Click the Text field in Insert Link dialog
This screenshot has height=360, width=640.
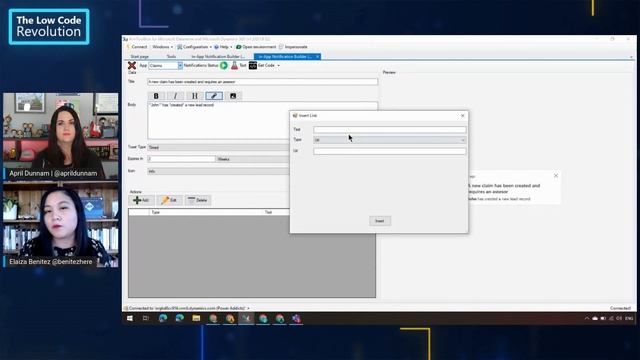coord(390,130)
